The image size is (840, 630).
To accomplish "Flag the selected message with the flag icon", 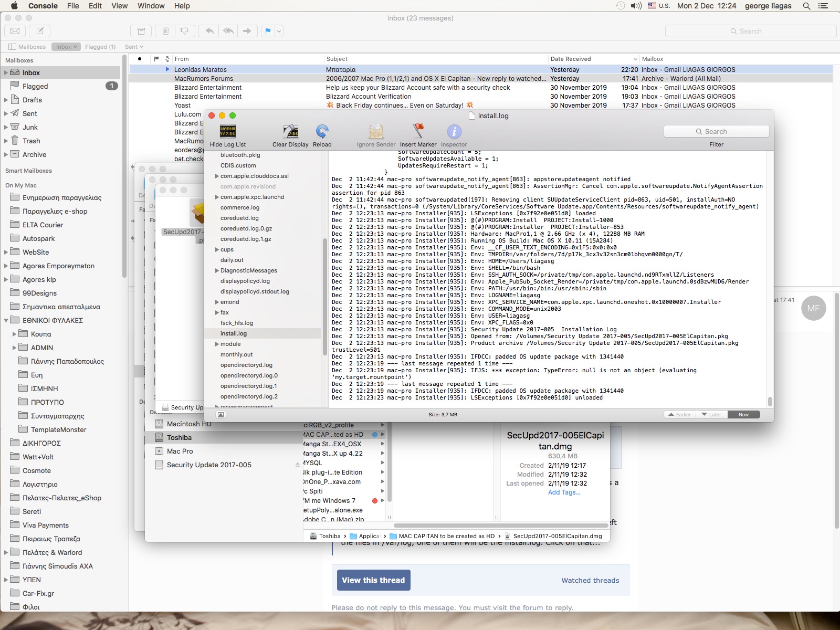I will click(x=268, y=31).
